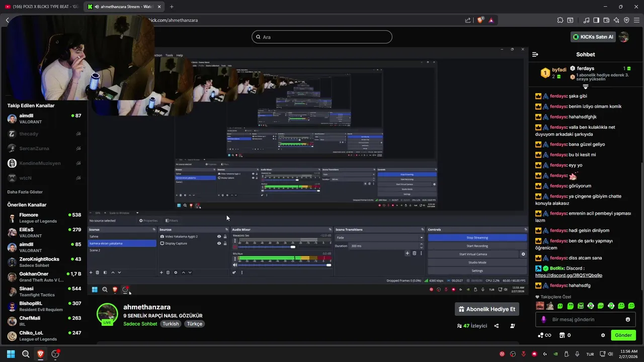Click the TUR language indicator in tray

tap(590, 354)
